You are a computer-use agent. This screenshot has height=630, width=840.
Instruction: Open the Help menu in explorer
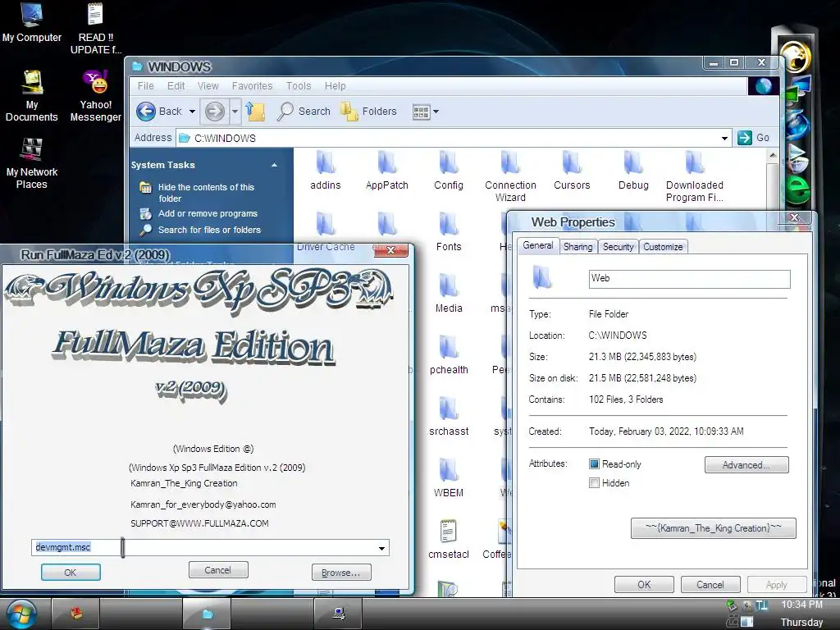[x=335, y=85]
